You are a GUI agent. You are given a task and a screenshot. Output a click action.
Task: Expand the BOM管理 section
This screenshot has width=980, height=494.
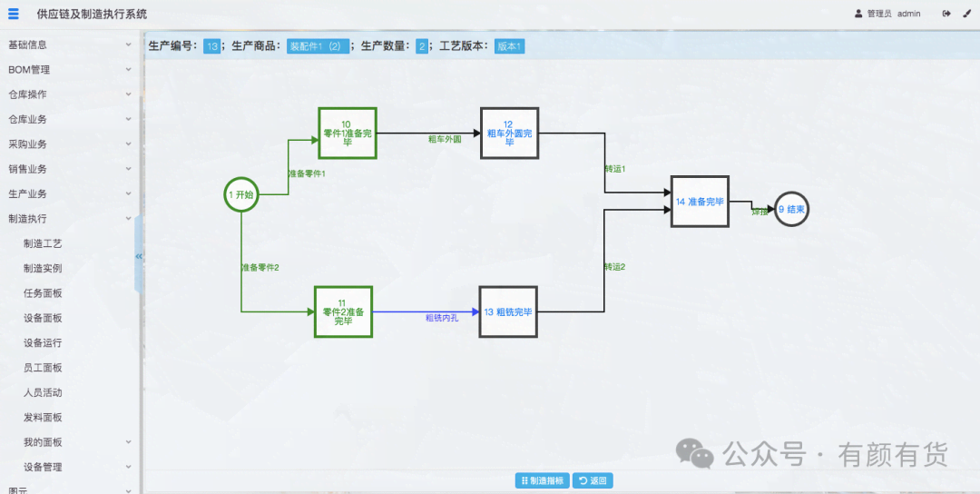coord(69,70)
